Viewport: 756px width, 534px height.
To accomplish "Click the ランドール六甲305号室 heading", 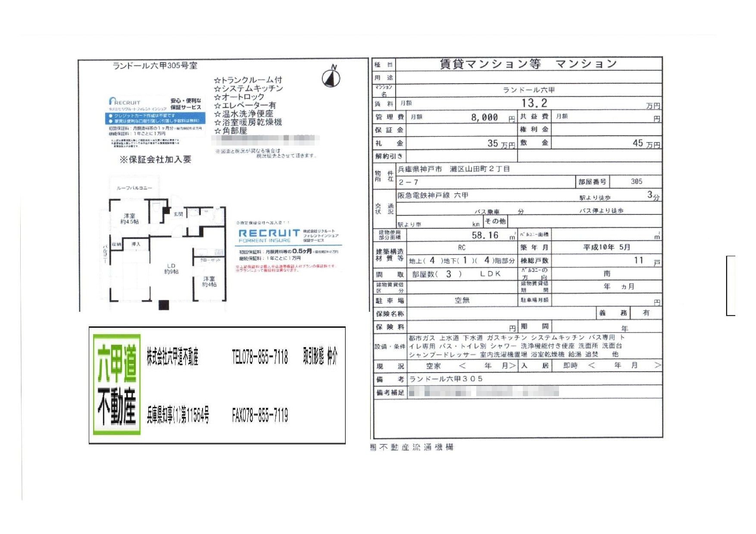I will [x=155, y=65].
